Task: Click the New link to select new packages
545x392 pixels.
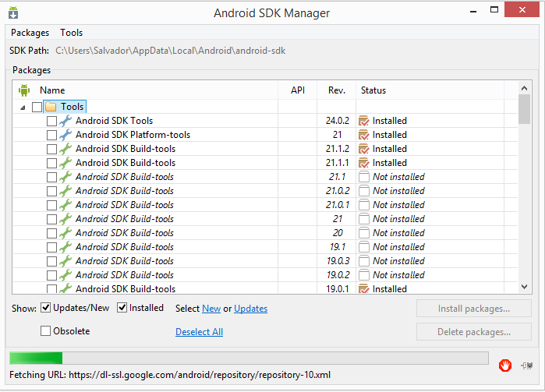Action: point(211,309)
